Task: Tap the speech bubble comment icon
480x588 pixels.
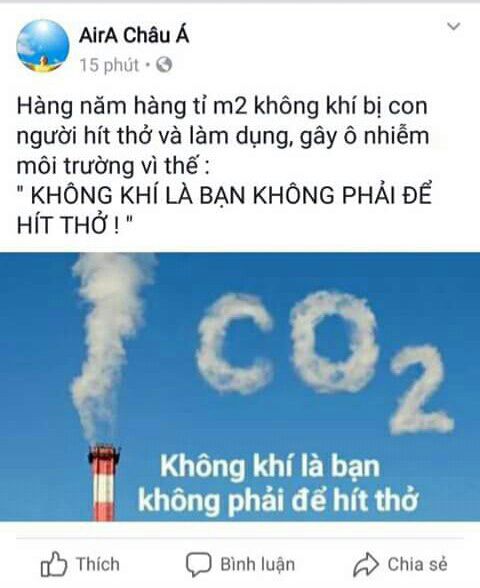Action: (198, 564)
